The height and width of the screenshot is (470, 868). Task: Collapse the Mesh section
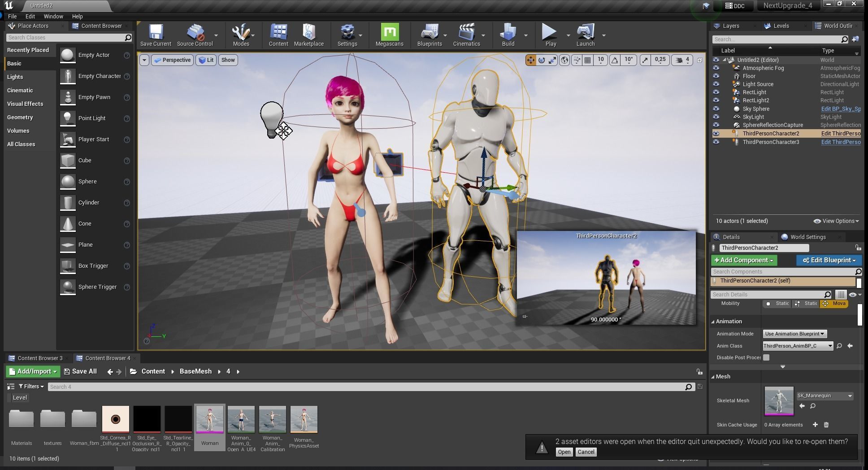713,377
